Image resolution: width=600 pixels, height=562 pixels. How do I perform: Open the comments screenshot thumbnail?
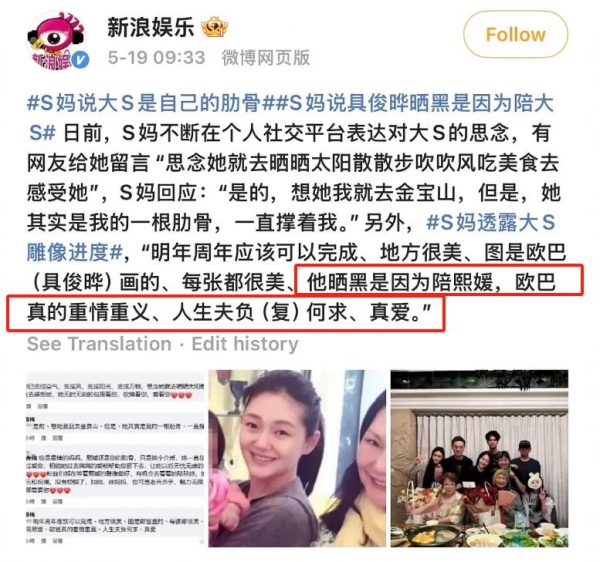tap(115, 458)
